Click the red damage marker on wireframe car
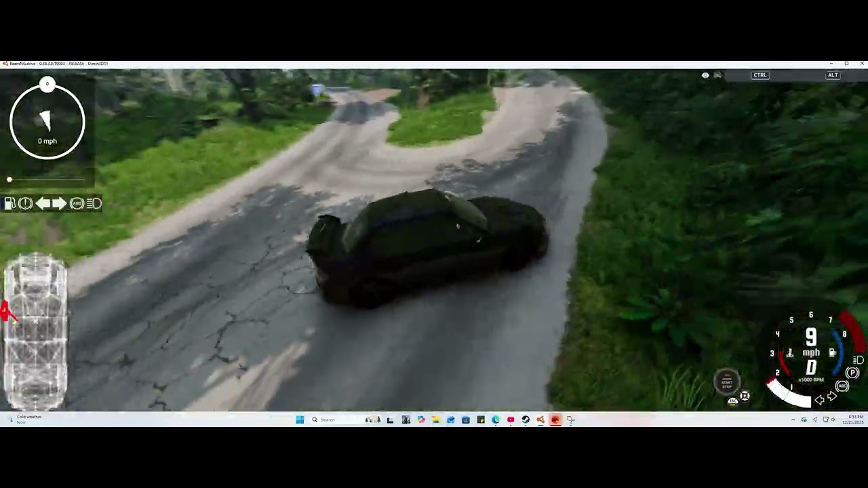Screen dimensions: 868x488 click(x=7, y=312)
